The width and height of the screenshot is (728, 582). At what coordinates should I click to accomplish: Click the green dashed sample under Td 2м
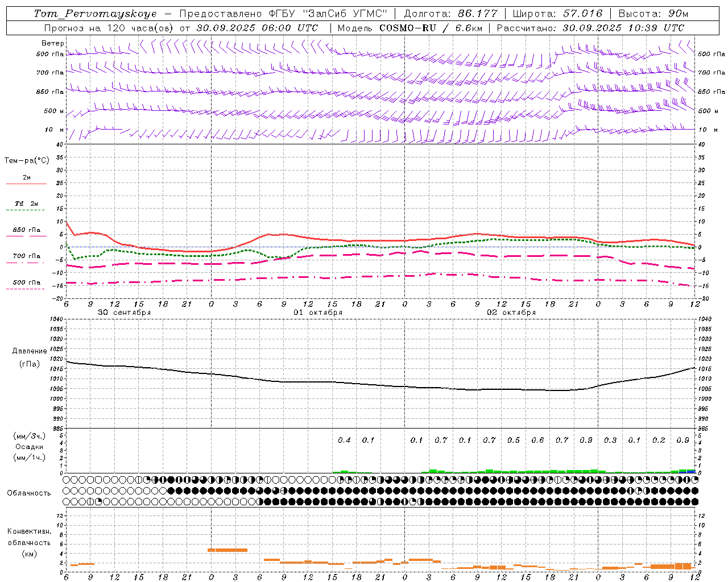tap(26, 210)
